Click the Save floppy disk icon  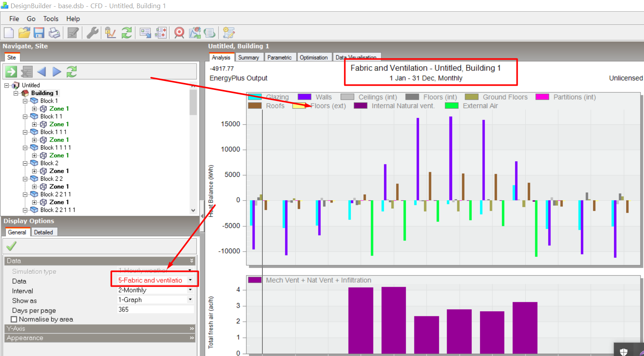[x=39, y=33]
